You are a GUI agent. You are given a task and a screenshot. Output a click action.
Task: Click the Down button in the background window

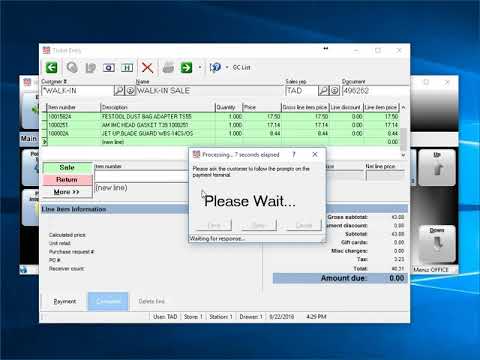pyautogui.click(x=437, y=243)
